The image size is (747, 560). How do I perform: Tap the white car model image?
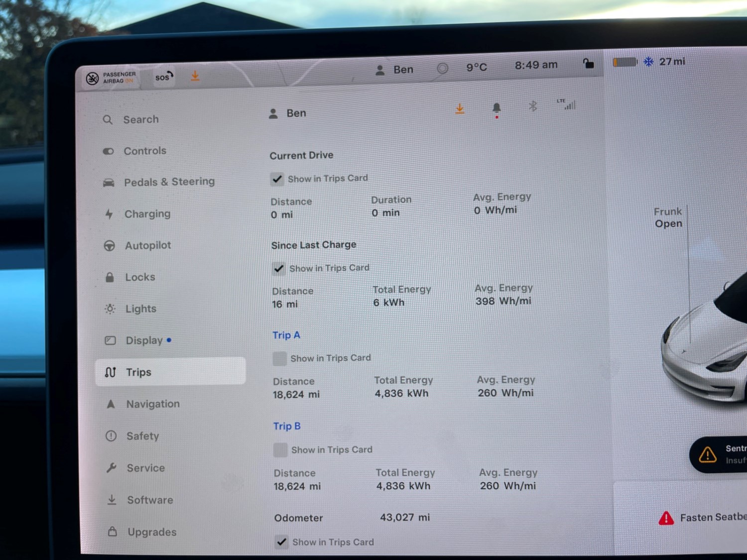[704, 339]
